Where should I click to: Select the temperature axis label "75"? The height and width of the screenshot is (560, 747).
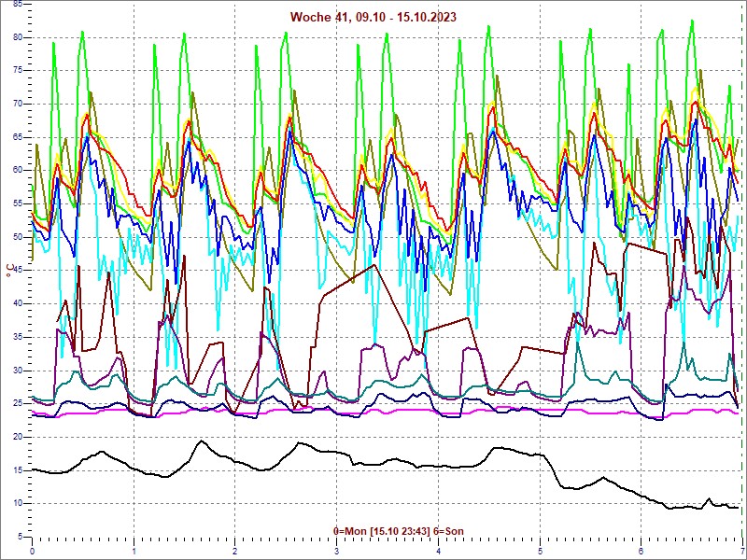[17, 71]
